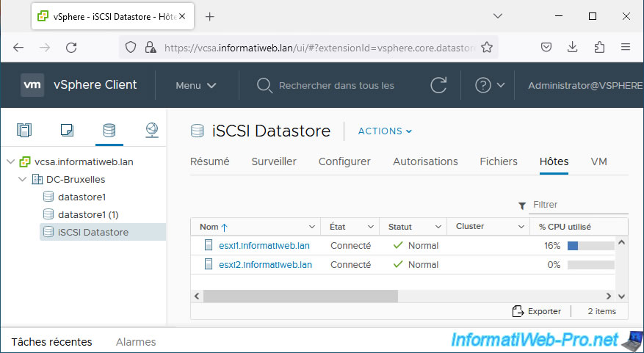
Task: Click the search magnifier icon
Action: pos(264,85)
